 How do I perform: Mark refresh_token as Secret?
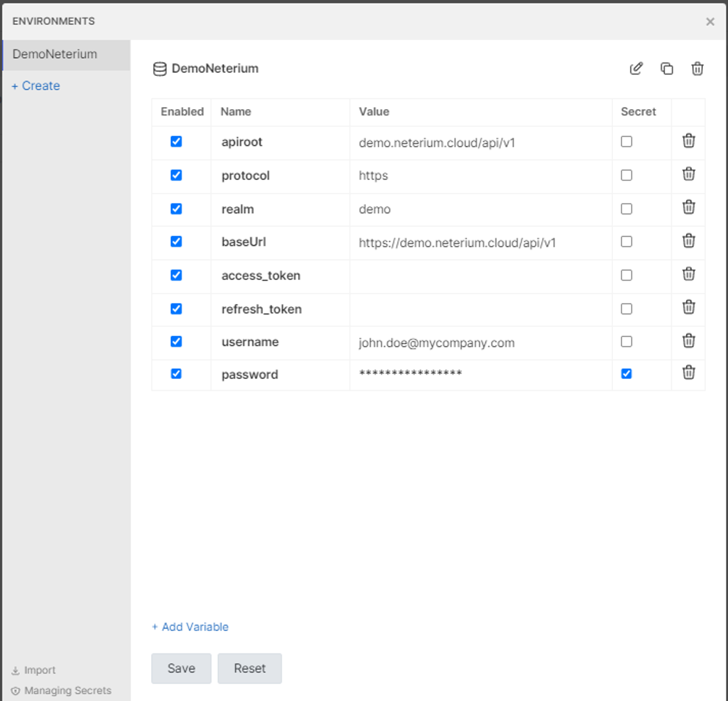tap(626, 308)
